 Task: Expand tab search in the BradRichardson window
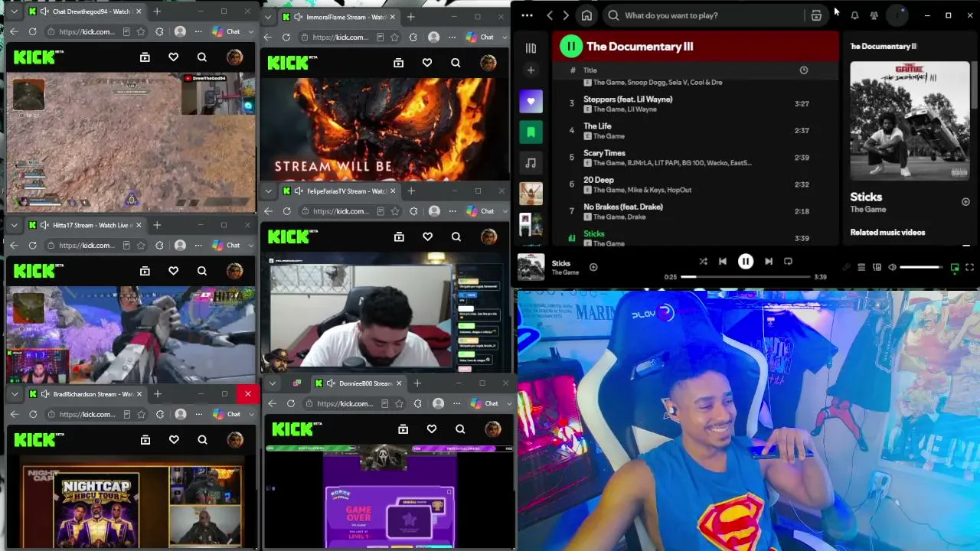[x=13, y=394]
